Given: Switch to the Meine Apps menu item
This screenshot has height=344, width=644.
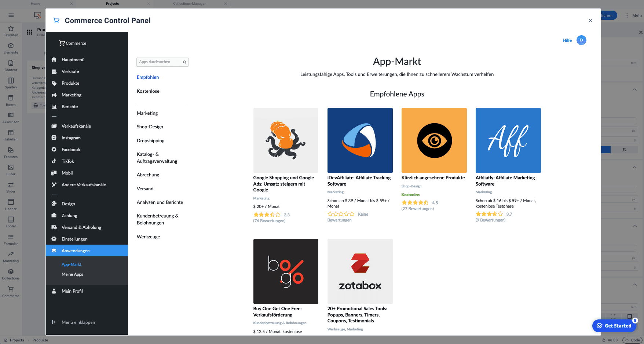Looking at the screenshot, I should click(x=72, y=274).
